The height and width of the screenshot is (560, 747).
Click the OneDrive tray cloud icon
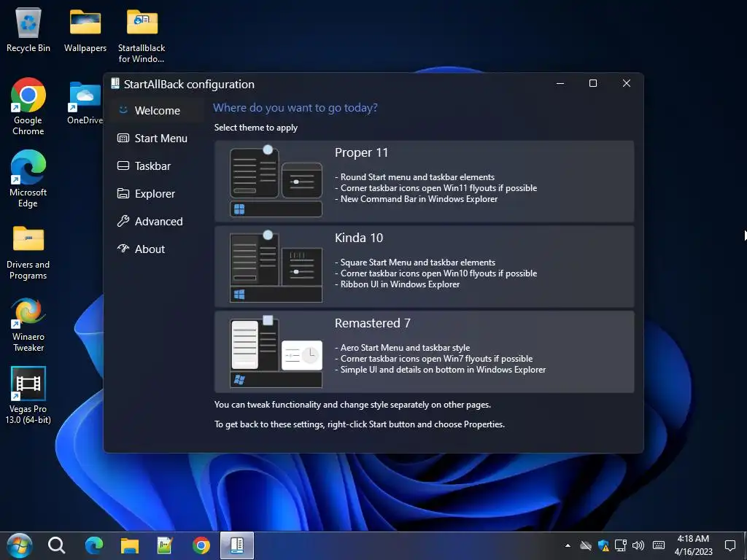(x=586, y=545)
